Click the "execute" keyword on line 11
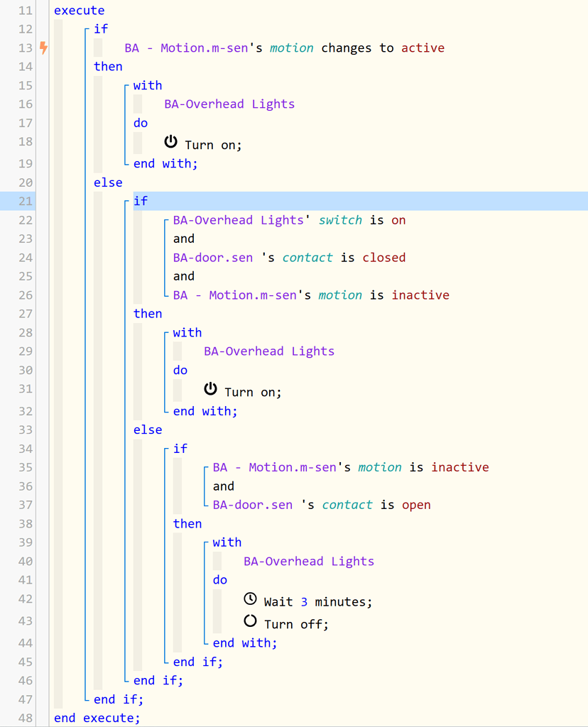588x727 pixels. 79,10
